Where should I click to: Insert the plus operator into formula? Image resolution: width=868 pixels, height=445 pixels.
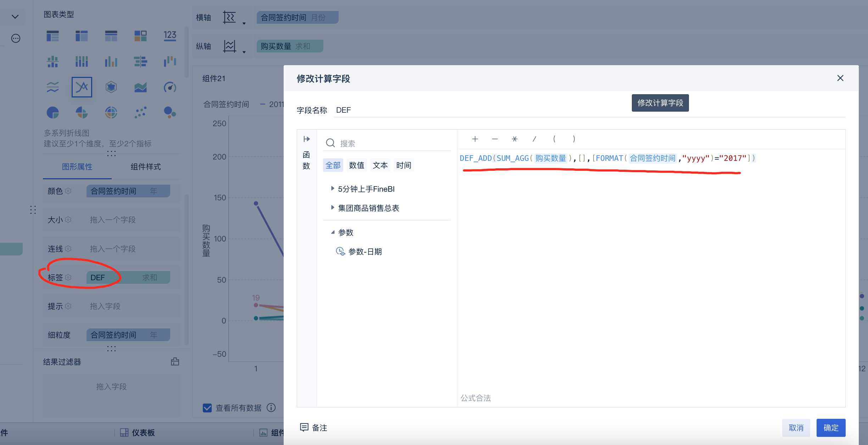tap(475, 139)
